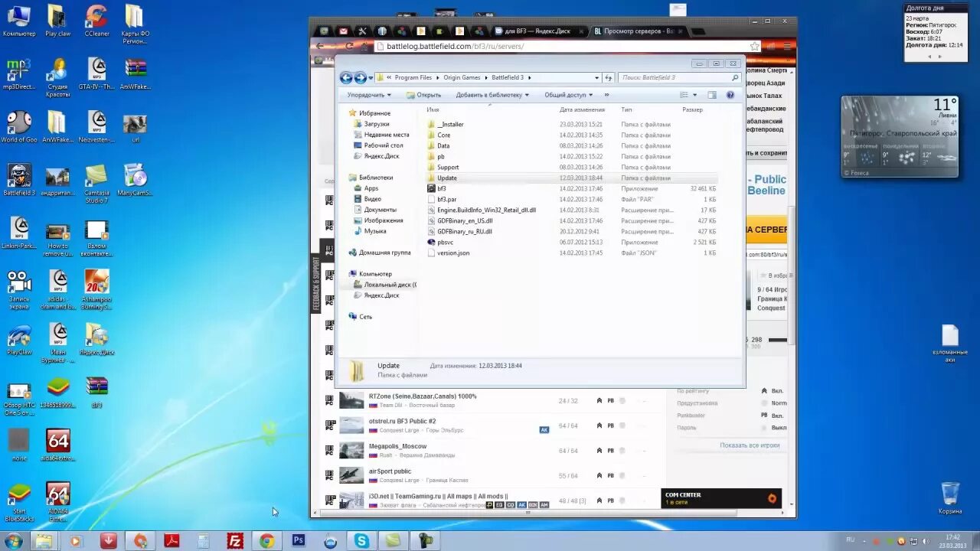The width and height of the screenshot is (980, 551).
Task: Select Домашняя группа in navigation pane
Action: point(380,253)
